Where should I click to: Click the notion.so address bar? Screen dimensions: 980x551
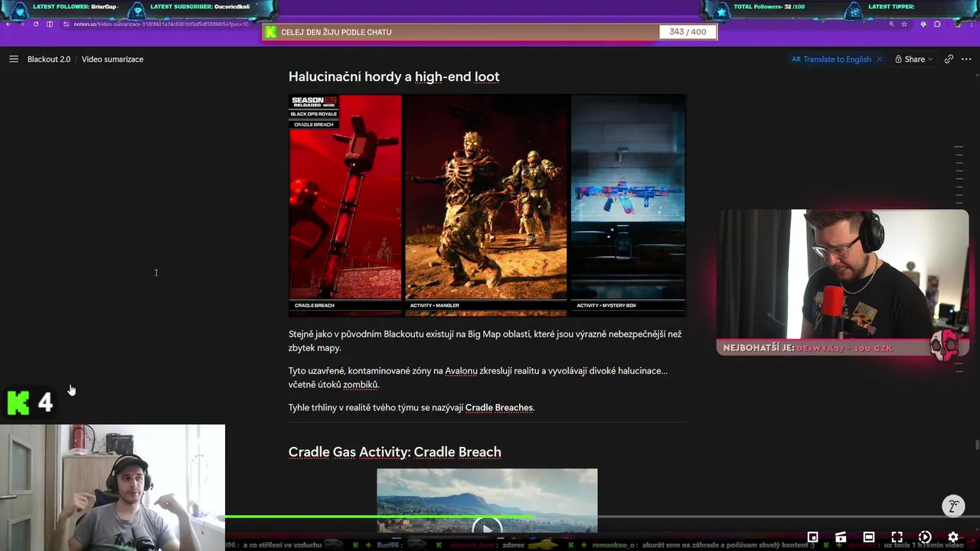pos(162,24)
